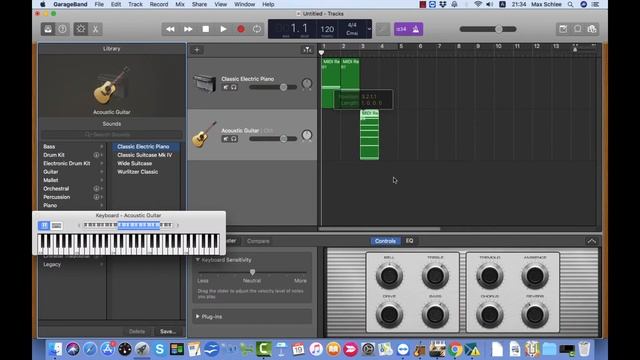The width and height of the screenshot is (640, 360).
Task: Open Spotlight search in menu bar
Action: 570,4
